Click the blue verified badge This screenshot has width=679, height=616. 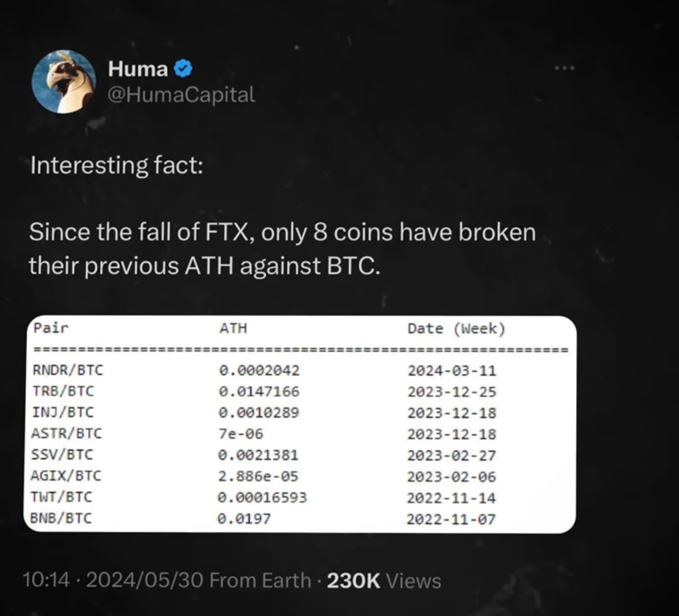coord(183,69)
